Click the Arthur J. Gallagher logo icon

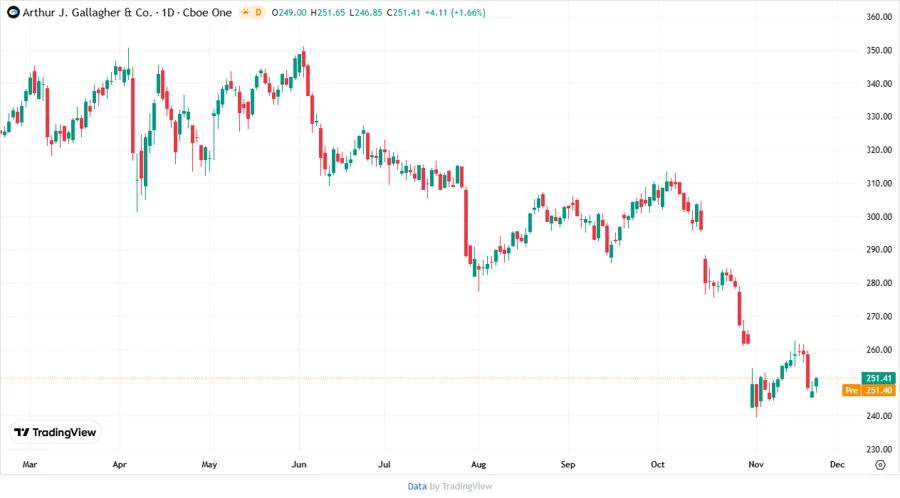pos(13,12)
